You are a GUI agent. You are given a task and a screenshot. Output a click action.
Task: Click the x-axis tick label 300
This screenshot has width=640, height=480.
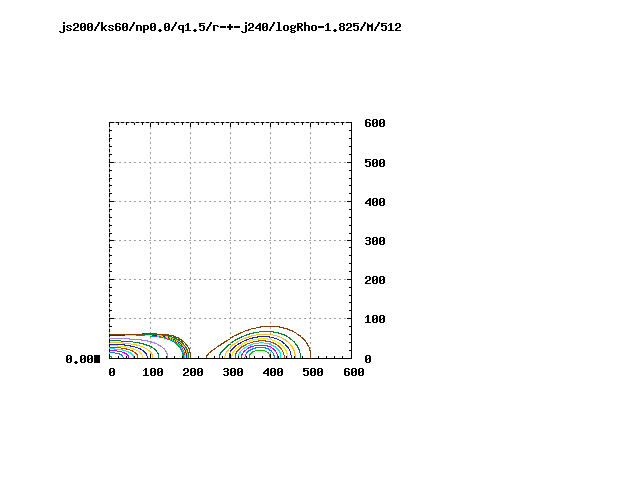point(233,372)
